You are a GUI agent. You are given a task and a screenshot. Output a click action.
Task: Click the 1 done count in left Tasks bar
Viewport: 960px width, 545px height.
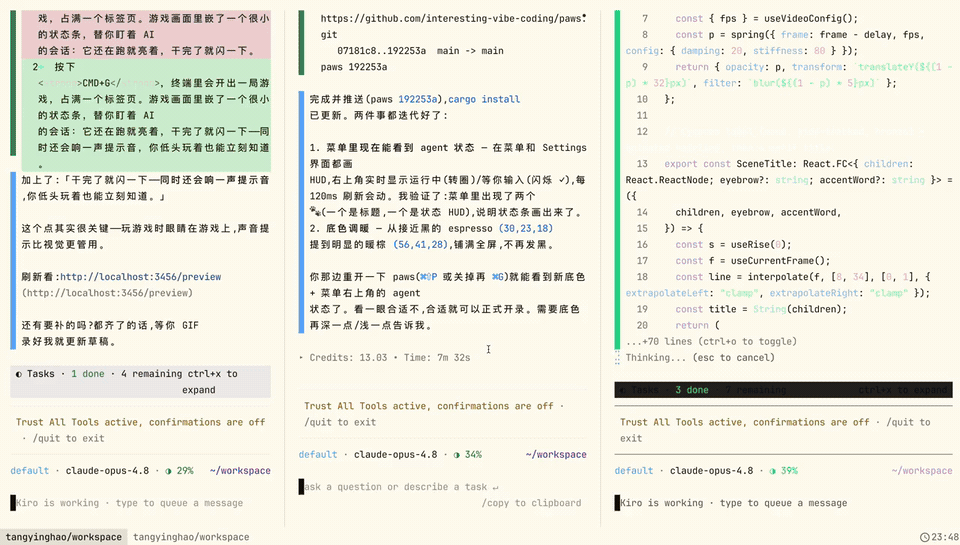(x=88, y=374)
